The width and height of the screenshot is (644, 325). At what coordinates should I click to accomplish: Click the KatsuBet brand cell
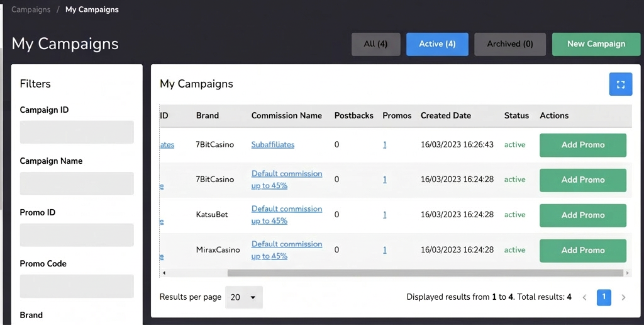point(212,214)
